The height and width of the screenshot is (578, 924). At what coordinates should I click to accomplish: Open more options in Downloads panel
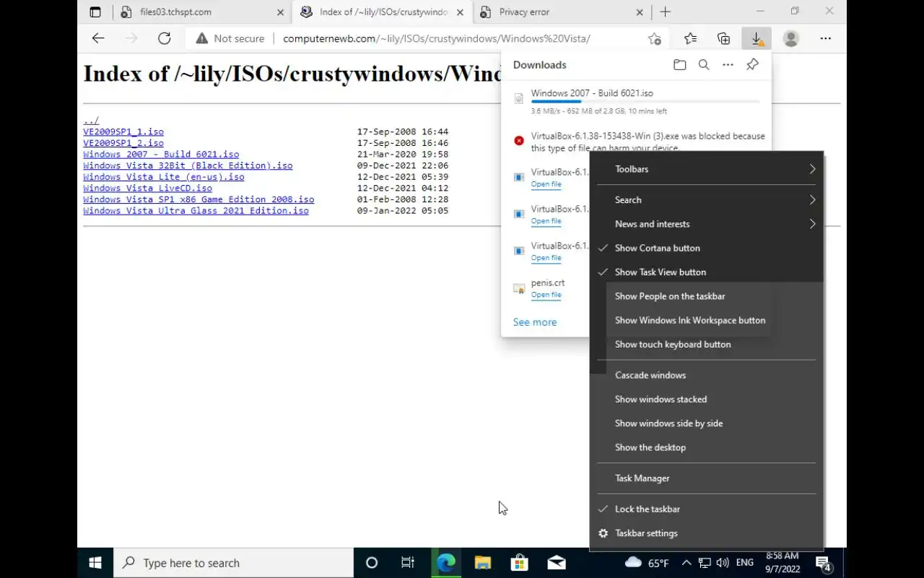point(728,65)
